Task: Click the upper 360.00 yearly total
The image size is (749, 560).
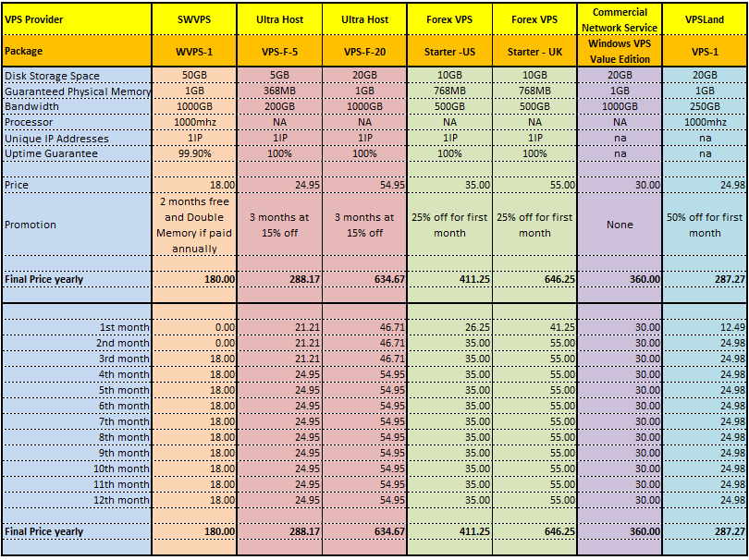Action: click(620, 279)
